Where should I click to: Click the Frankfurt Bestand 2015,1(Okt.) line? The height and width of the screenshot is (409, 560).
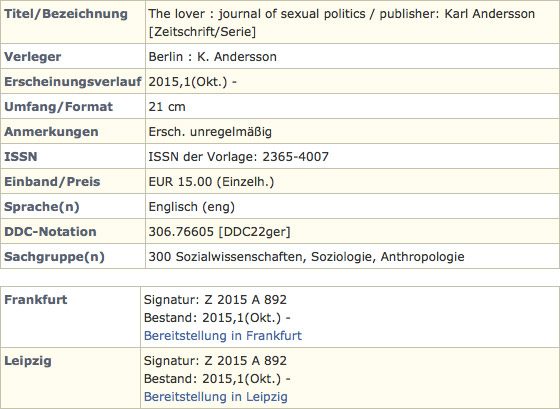[x=217, y=318]
